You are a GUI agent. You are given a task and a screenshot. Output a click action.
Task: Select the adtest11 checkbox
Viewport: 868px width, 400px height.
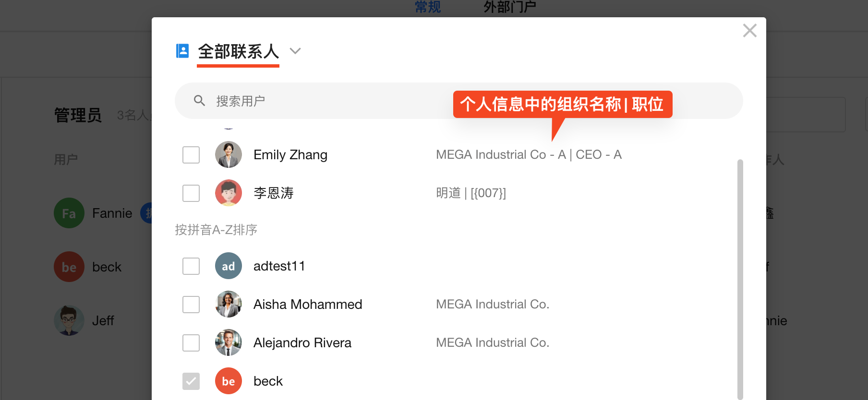tap(191, 266)
